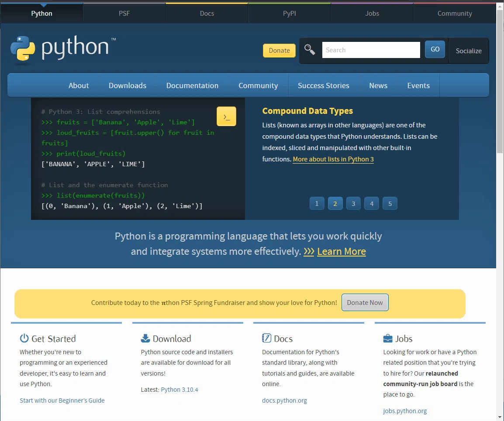Image resolution: width=504 pixels, height=421 pixels.
Task: Open the Community top tab
Action: (x=455, y=13)
